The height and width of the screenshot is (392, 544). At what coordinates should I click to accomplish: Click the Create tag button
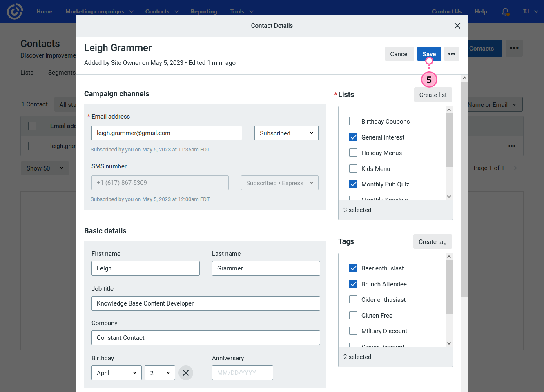pos(433,241)
